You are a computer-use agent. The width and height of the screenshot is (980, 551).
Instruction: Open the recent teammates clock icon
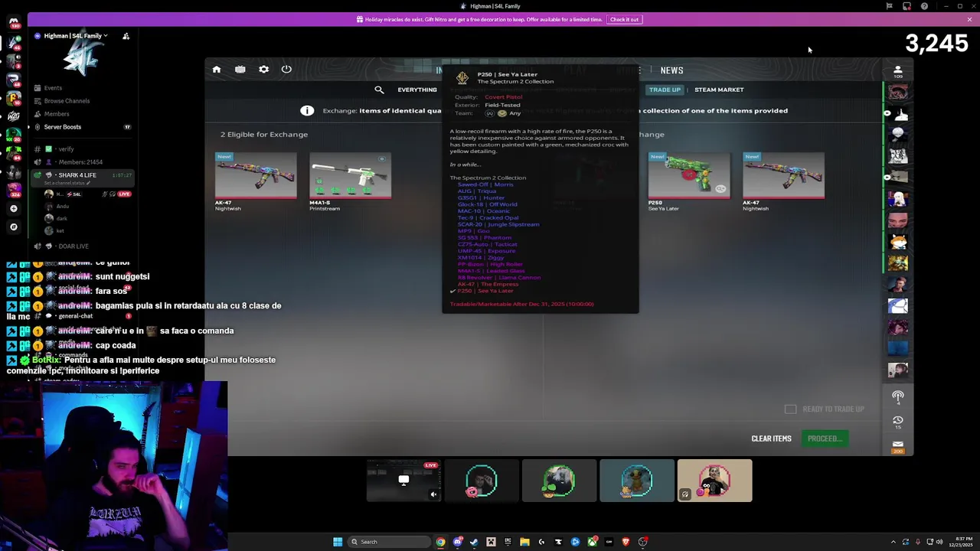point(898,421)
